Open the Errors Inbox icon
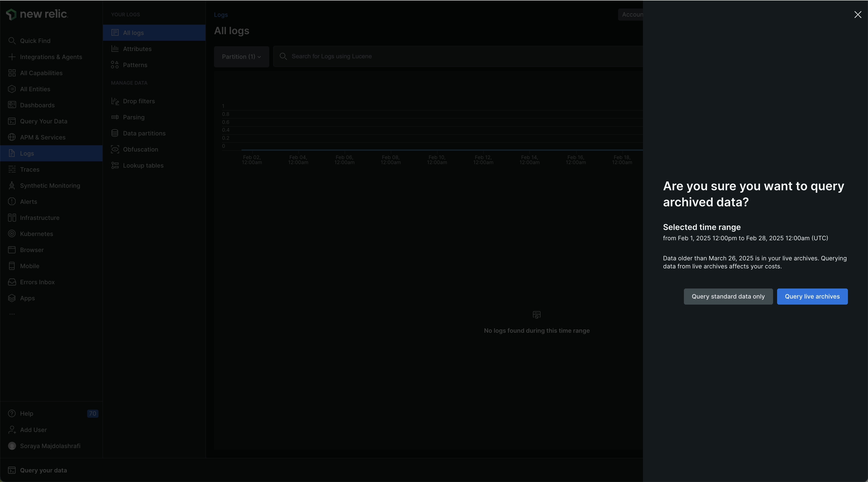 [x=12, y=282]
